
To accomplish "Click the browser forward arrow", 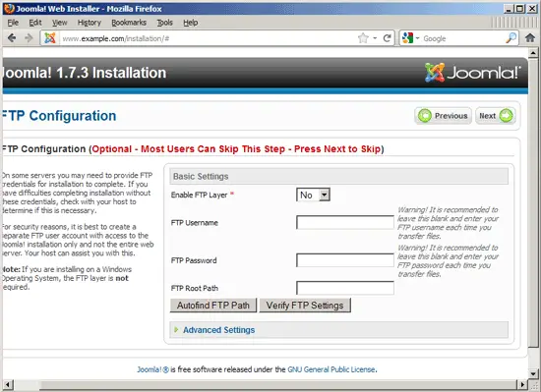I will coord(29,38).
